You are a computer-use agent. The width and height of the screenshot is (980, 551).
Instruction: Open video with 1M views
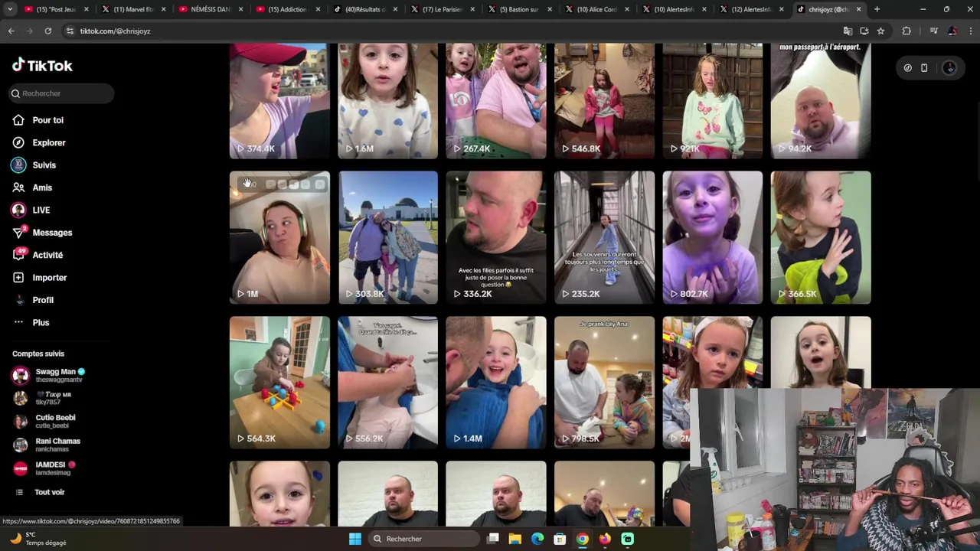279,237
